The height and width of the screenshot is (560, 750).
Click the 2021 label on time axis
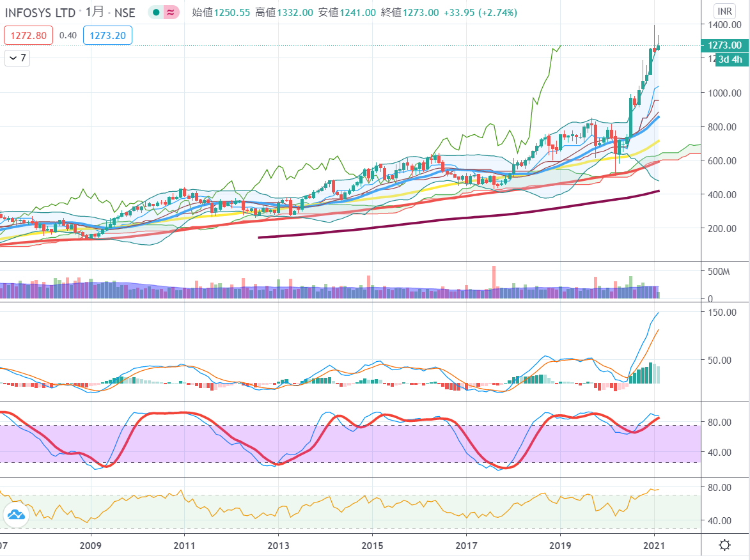coord(654,546)
